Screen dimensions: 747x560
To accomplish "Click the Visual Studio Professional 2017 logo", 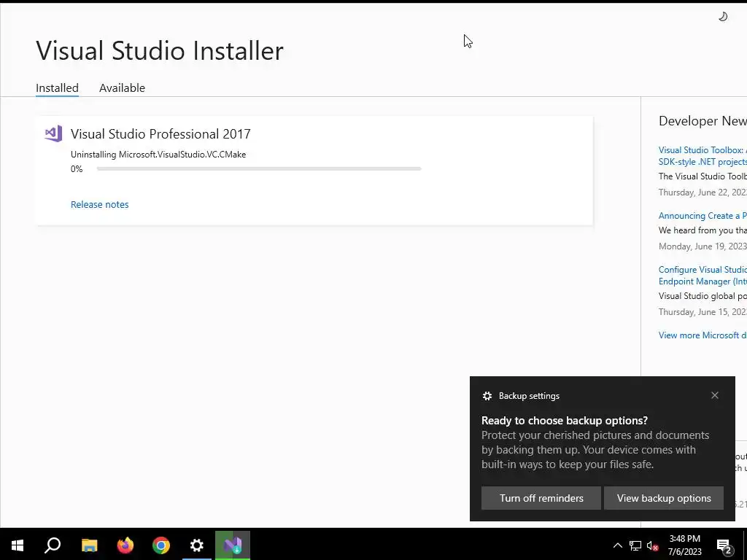I will (53, 134).
